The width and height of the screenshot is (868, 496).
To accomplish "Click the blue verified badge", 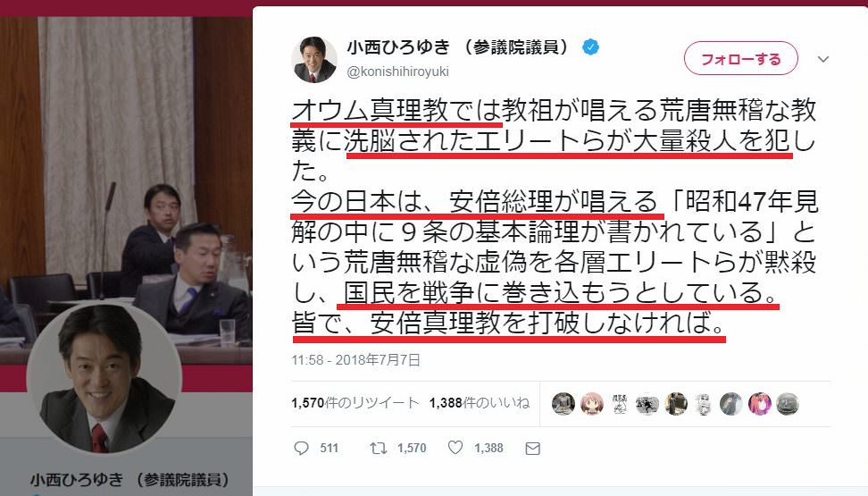I will 590,47.
